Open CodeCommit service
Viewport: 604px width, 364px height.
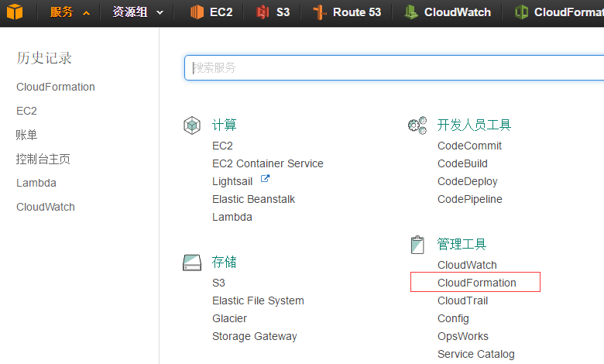469,146
